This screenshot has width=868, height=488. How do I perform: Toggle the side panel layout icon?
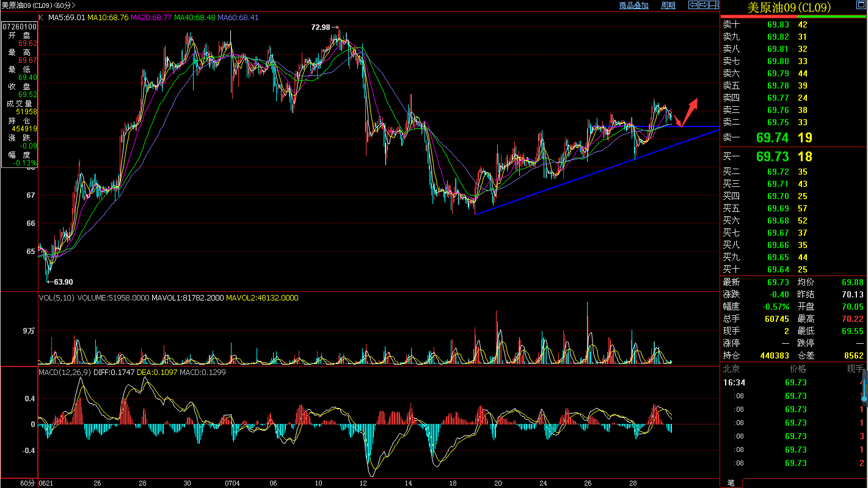714,5
